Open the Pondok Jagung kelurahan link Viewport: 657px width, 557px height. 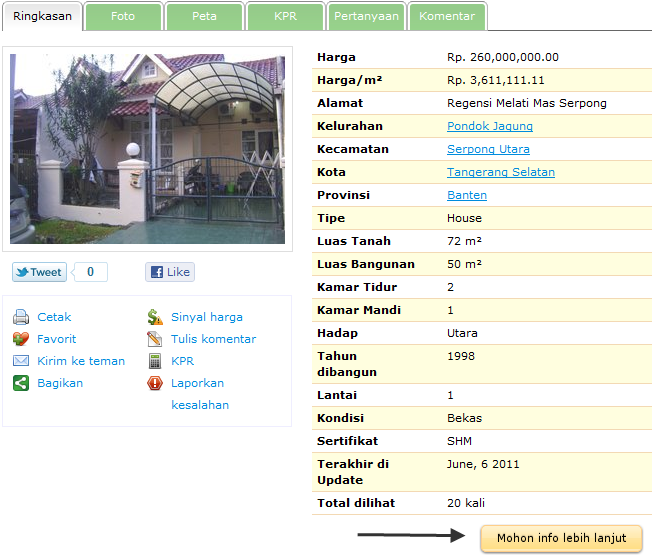coord(490,126)
